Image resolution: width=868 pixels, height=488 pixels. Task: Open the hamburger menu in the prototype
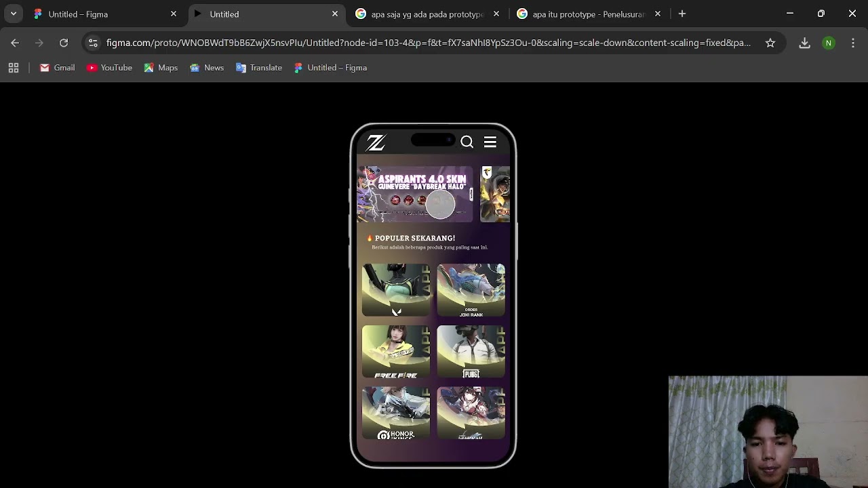tap(490, 142)
